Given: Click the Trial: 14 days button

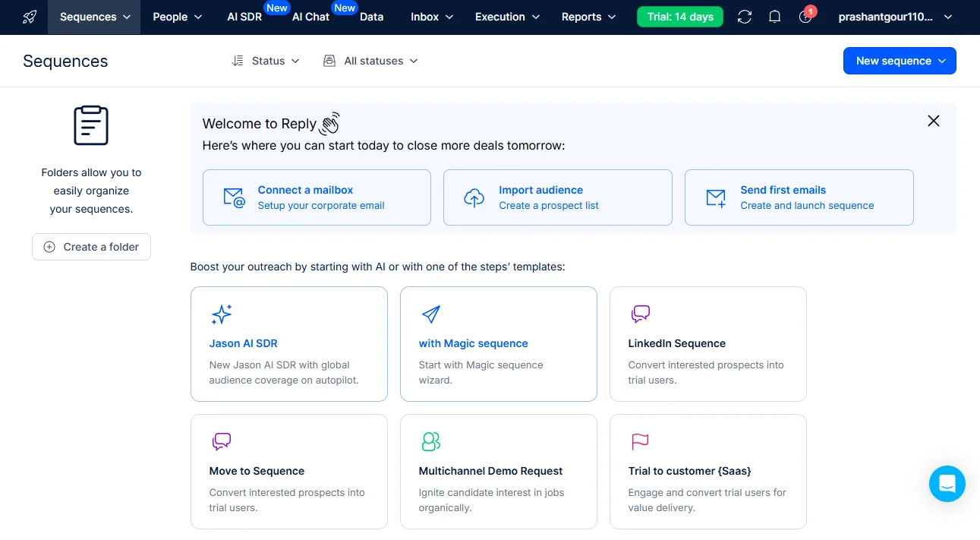Looking at the screenshot, I should click(x=680, y=17).
